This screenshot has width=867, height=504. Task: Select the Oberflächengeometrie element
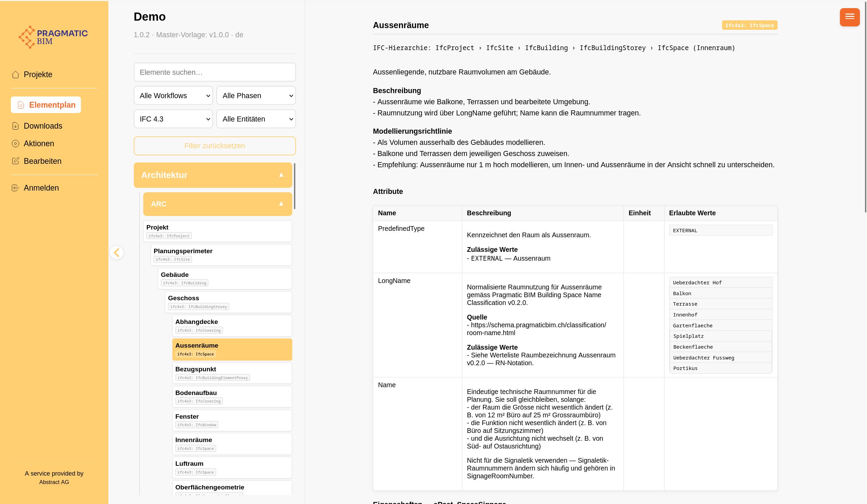[232, 488]
